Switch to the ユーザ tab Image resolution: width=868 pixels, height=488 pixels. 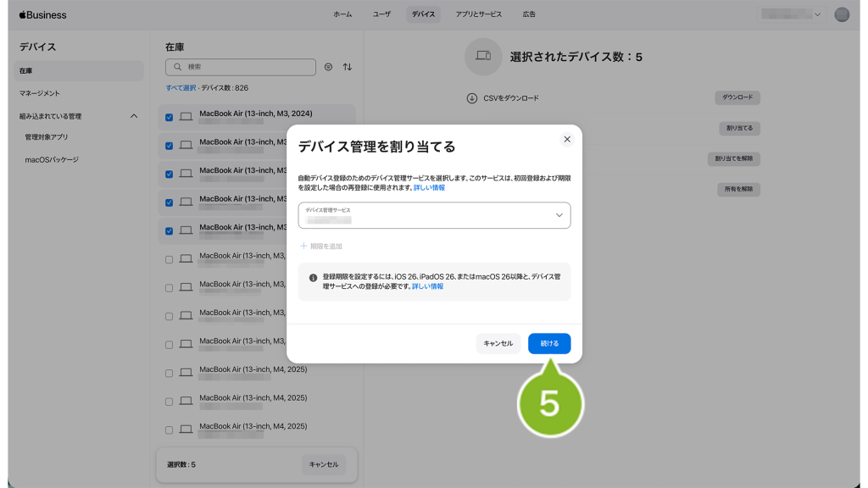coord(381,14)
